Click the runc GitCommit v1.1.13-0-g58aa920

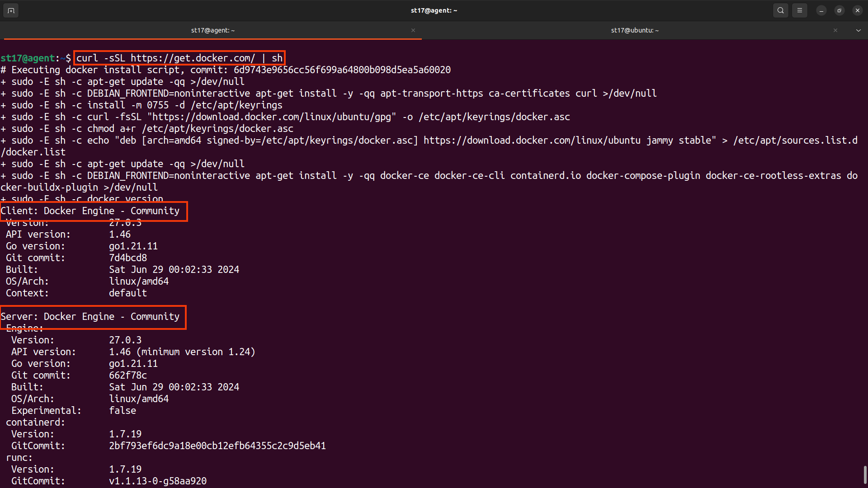point(158,481)
